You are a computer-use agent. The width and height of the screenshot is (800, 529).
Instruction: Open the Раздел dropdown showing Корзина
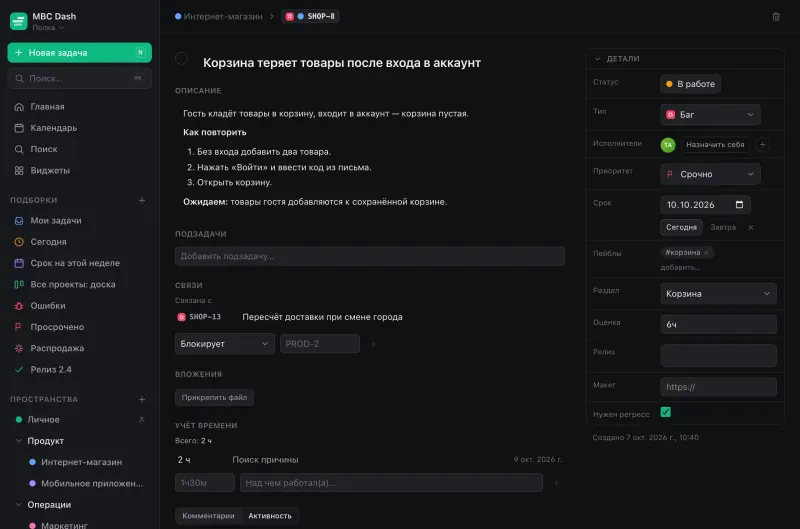(x=718, y=294)
